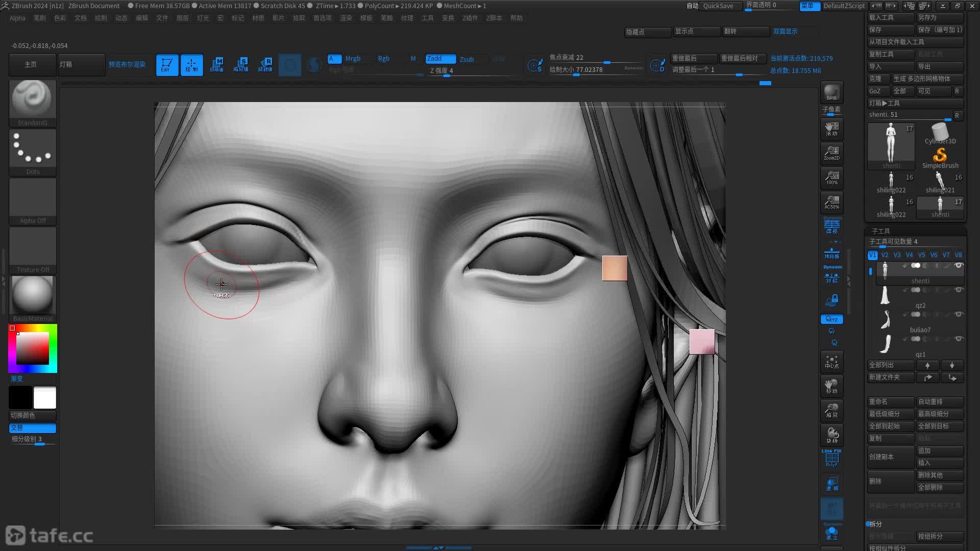Select the Move axis (移动轴) tool

point(216,65)
